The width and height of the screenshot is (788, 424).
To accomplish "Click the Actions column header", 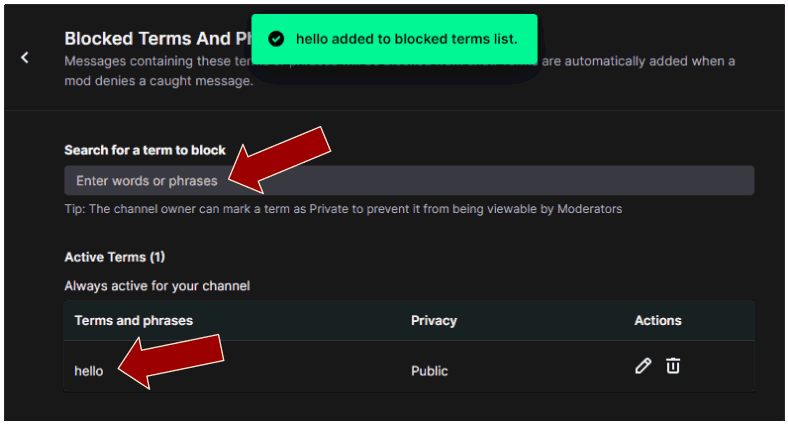I will coord(658,321).
